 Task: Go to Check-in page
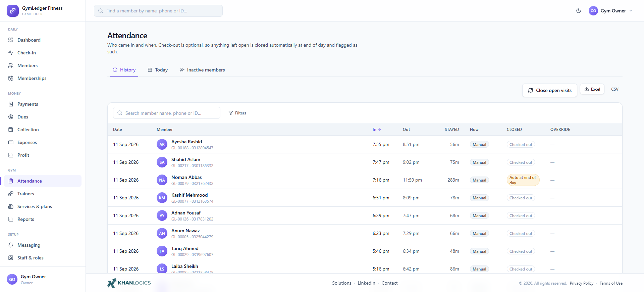(43, 53)
